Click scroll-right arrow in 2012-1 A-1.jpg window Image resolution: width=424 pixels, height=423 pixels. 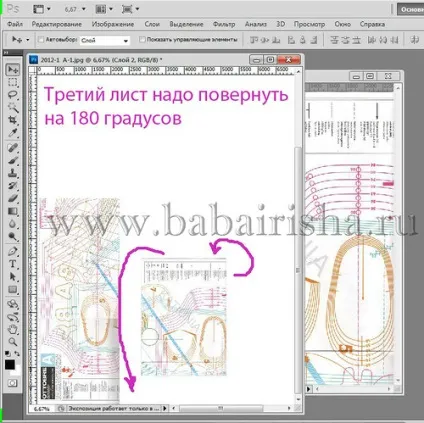(x=289, y=408)
